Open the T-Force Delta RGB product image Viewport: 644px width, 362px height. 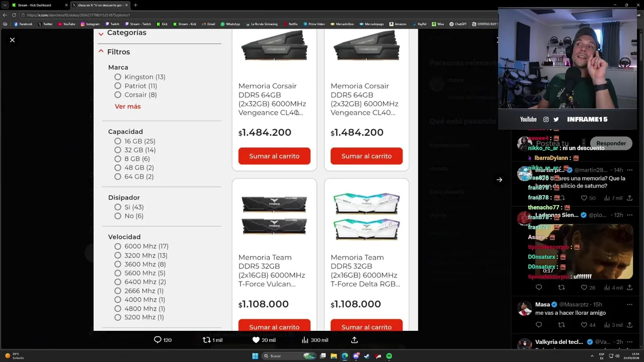point(366,216)
